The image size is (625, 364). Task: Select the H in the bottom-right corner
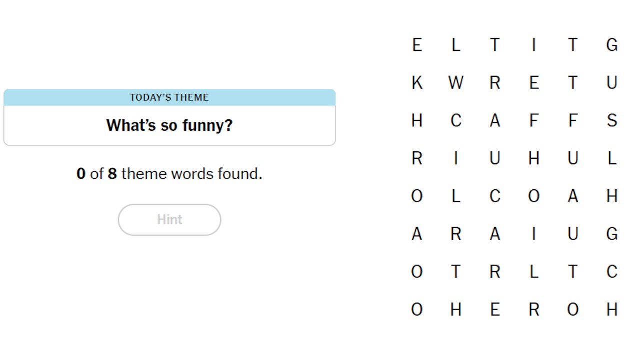[612, 310]
